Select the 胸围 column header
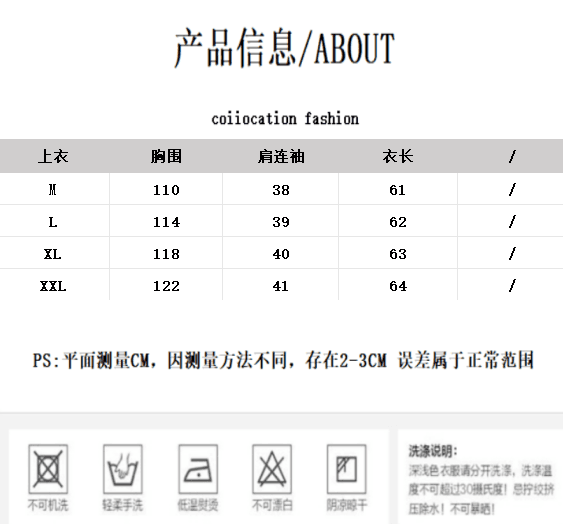This screenshot has width=563, height=524. [166, 157]
